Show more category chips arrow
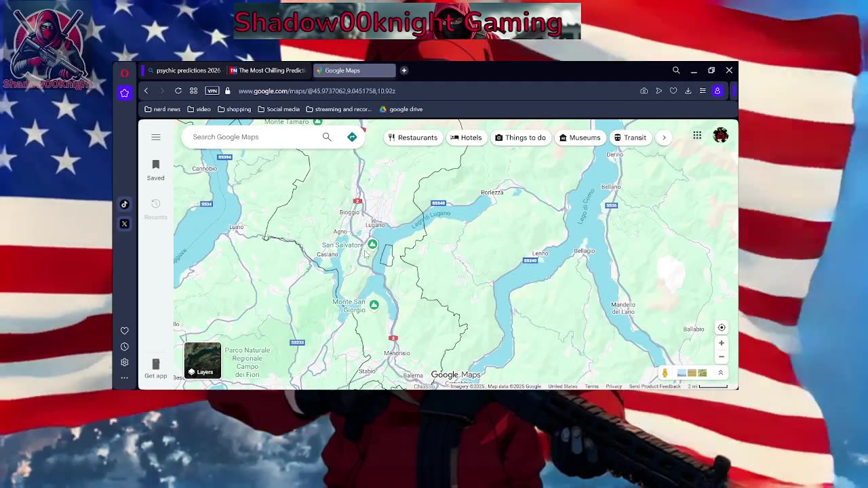This screenshot has width=868, height=488. coord(664,138)
